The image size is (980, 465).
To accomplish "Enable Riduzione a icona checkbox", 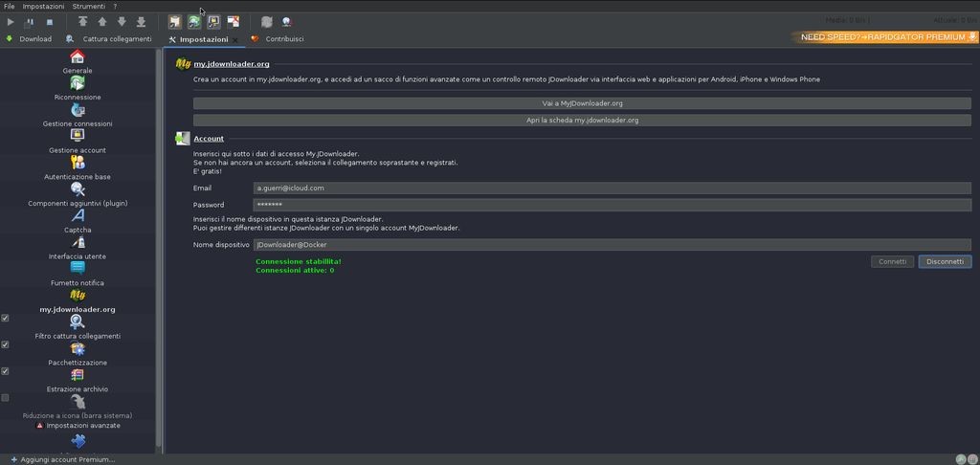I will pos(5,397).
